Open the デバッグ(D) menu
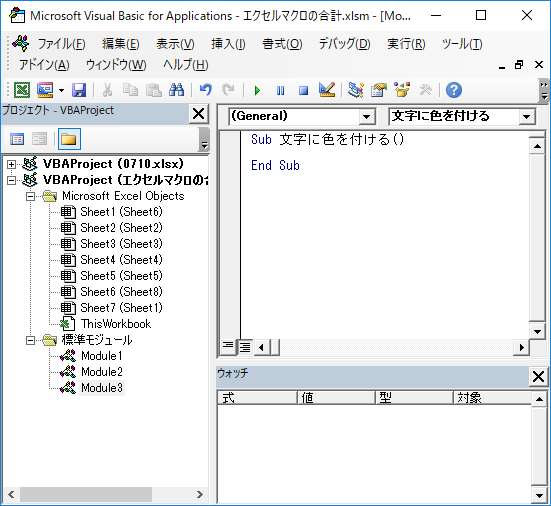Viewport: 551px width, 506px height. tap(344, 44)
